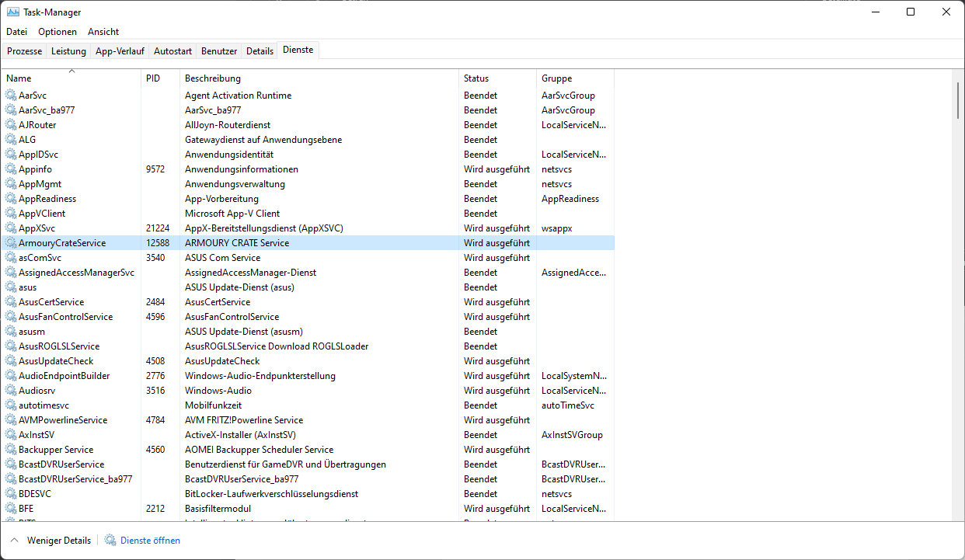
Task: Click the Weniger Details label
Action: pyautogui.click(x=59, y=541)
